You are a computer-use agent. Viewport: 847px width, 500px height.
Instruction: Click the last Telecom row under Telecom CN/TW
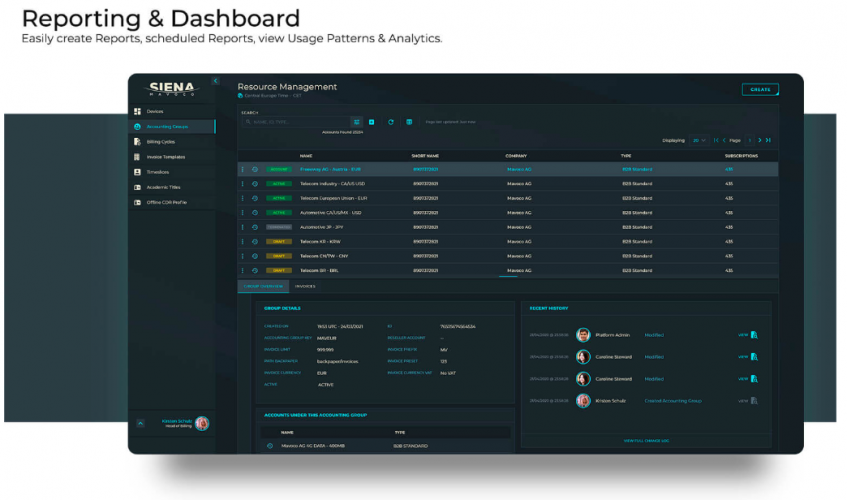pos(508,271)
